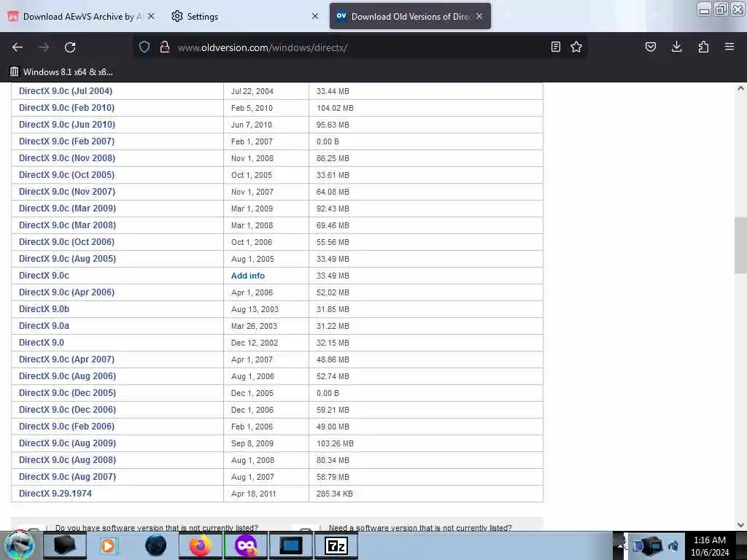The image size is (747, 560).
Task: Select the size cell 104.02 MB
Action: 336,108
